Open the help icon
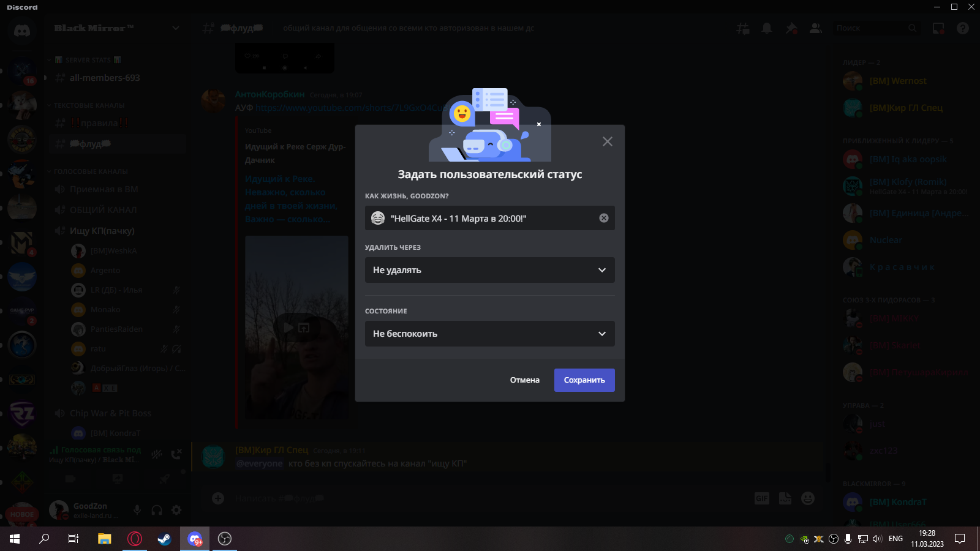This screenshot has height=551, width=980. coord(963,28)
